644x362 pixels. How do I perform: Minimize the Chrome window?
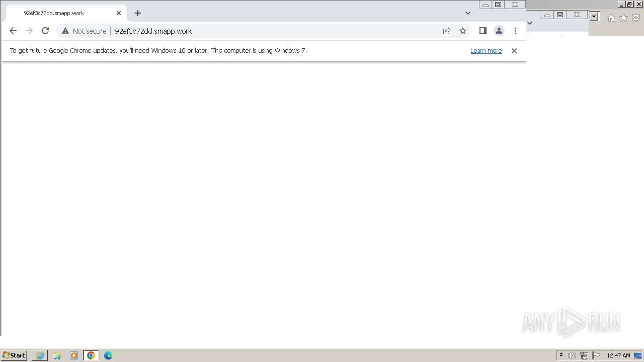pyautogui.click(x=486, y=5)
